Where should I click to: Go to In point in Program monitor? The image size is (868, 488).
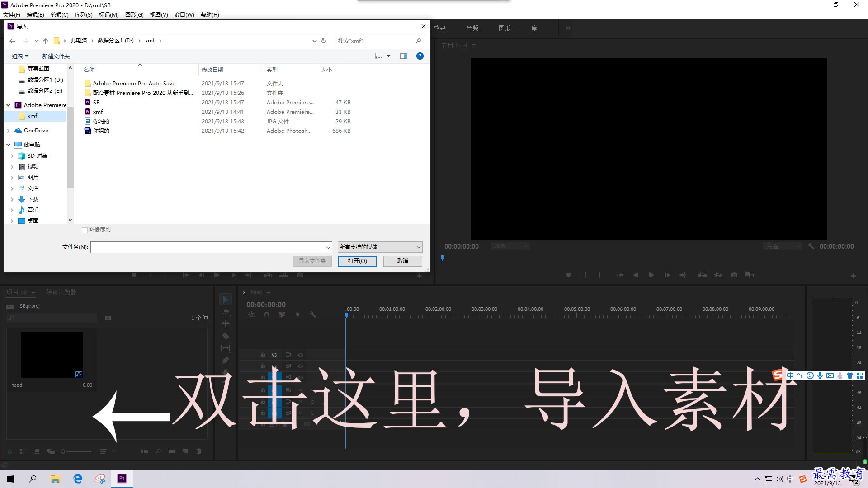620,275
